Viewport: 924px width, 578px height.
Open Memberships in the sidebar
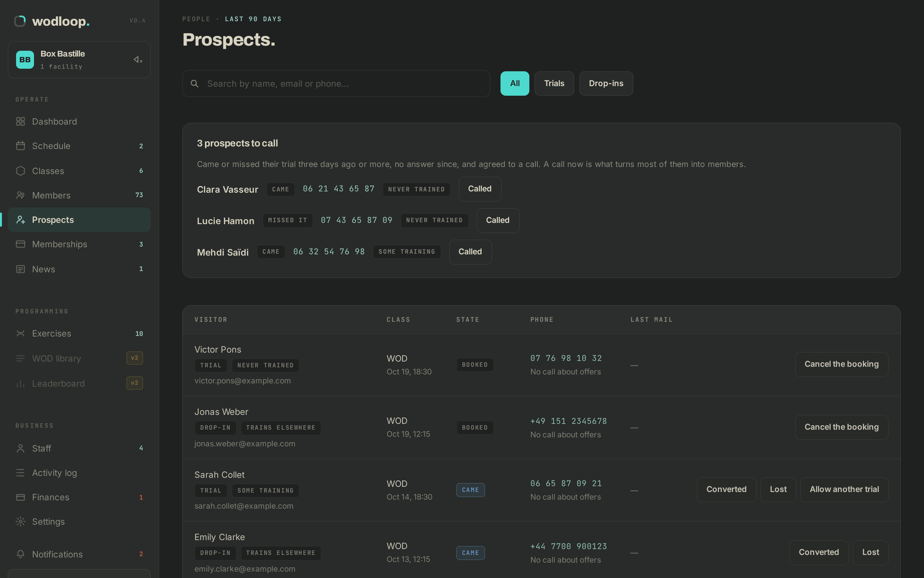pos(79,244)
